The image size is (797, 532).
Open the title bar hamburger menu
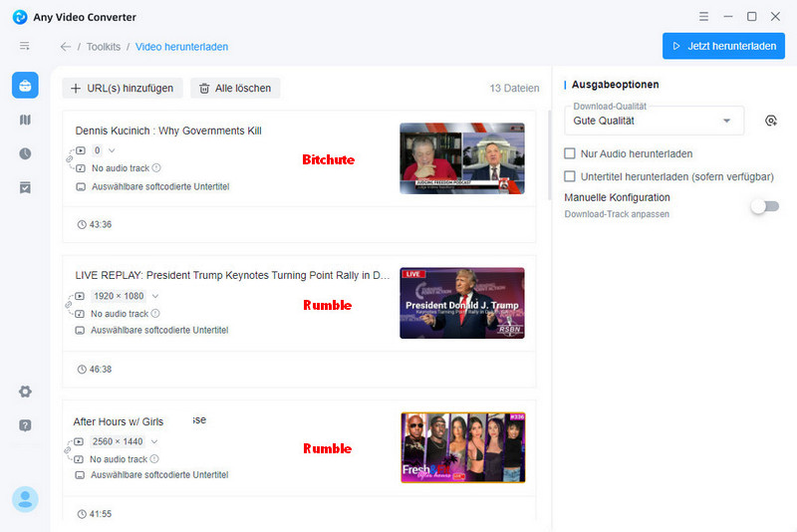[x=704, y=17]
